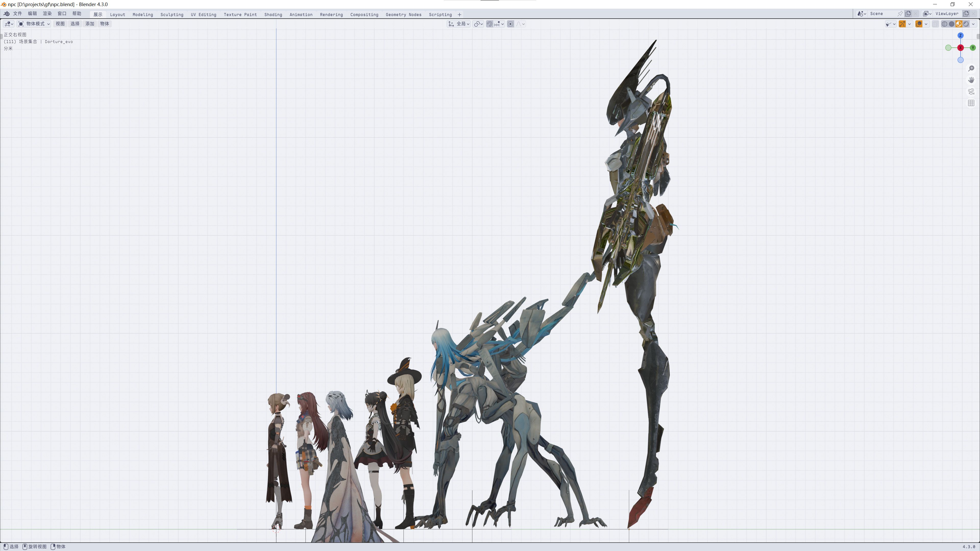Open the 添加 (Add) viewport menu
The image size is (980, 551).
pos(90,23)
